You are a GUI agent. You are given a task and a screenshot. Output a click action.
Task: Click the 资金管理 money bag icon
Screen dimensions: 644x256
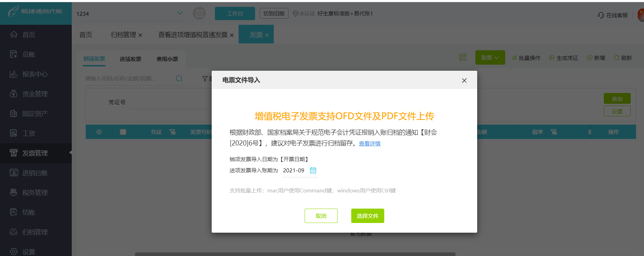pos(14,94)
